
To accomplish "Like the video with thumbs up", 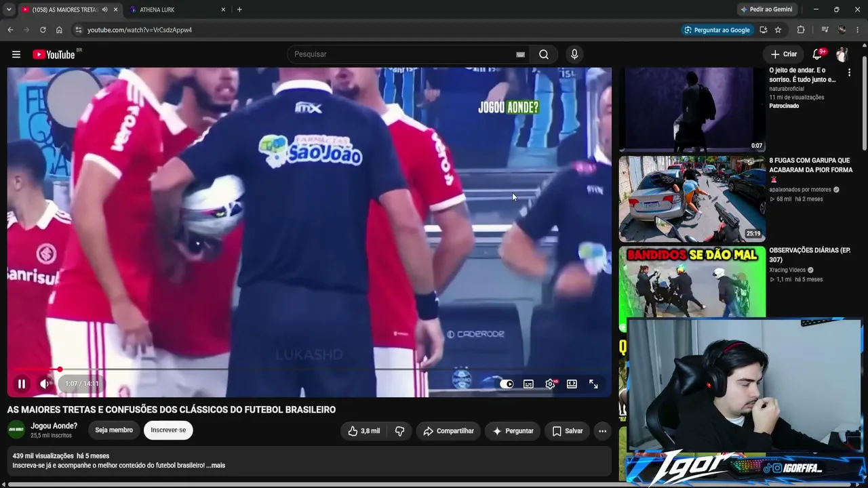I will click(x=363, y=431).
